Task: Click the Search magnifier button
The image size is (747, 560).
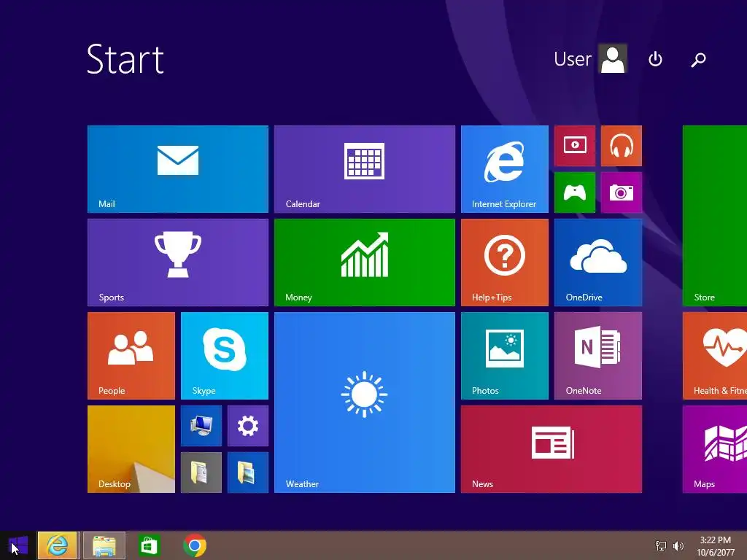Action: tap(698, 60)
